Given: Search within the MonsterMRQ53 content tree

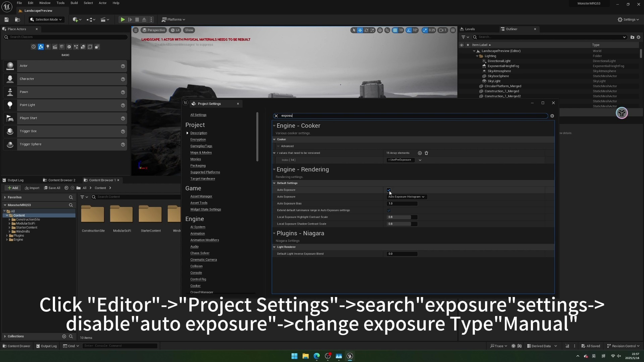Looking at the screenshot, I should (71, 205).
